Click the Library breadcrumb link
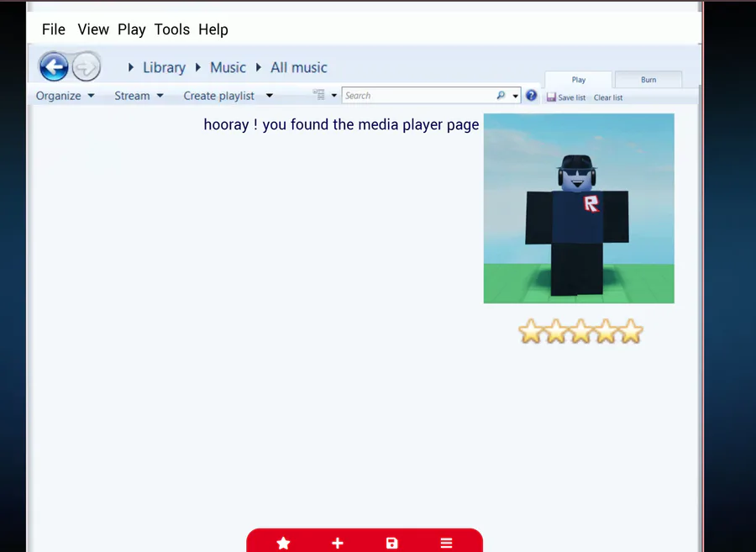Screen dimensions: 756x552 (164, 67)
